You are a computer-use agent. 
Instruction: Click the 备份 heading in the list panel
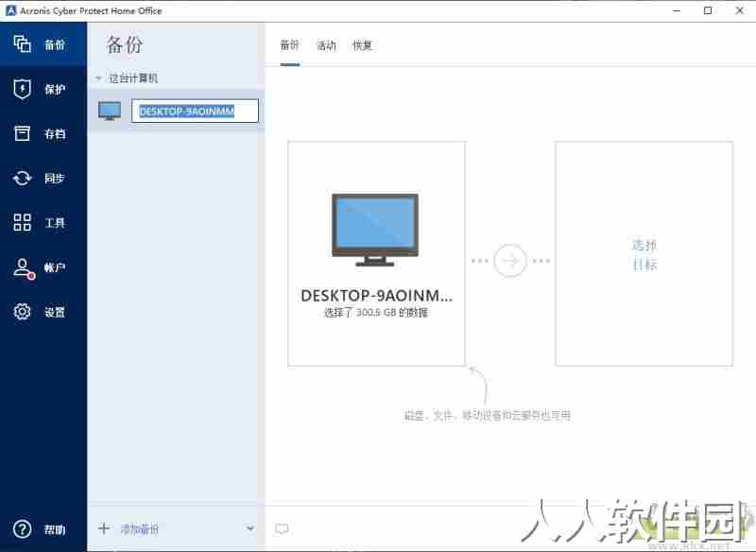[x=125, y=44]
